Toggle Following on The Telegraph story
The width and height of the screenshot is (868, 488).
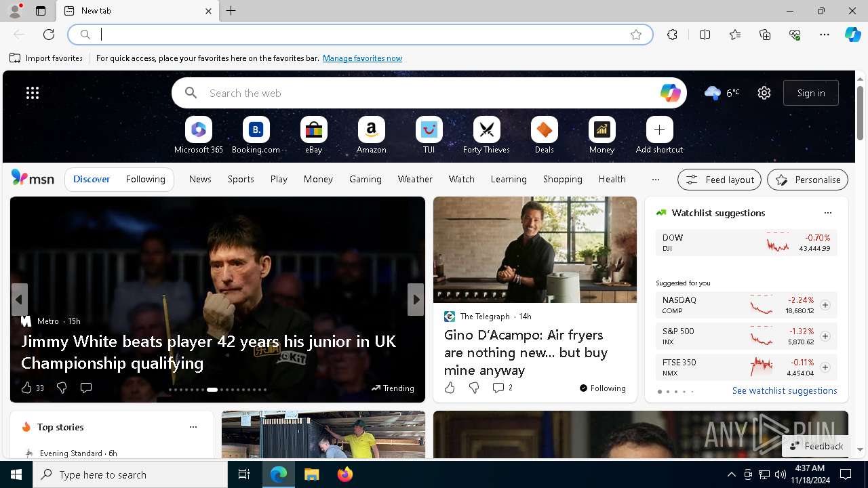[x=602, y=388]
